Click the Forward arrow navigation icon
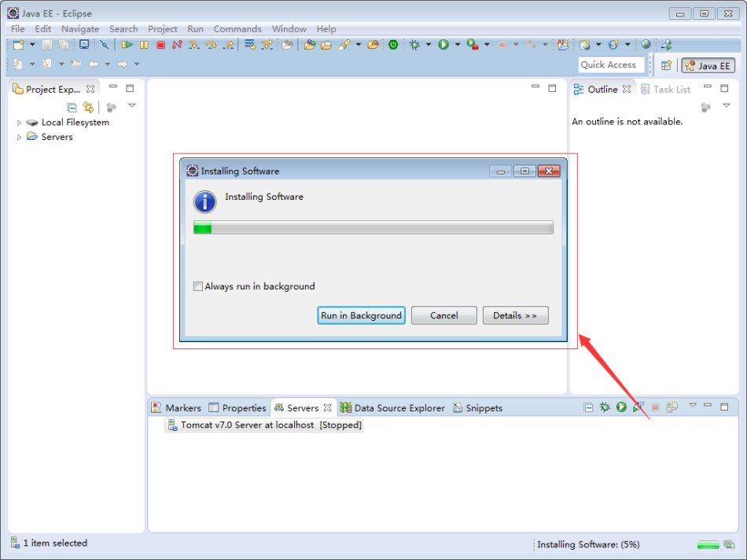This screenshot has width=747, height=560. pyautogui.click(x=123, y=64)
